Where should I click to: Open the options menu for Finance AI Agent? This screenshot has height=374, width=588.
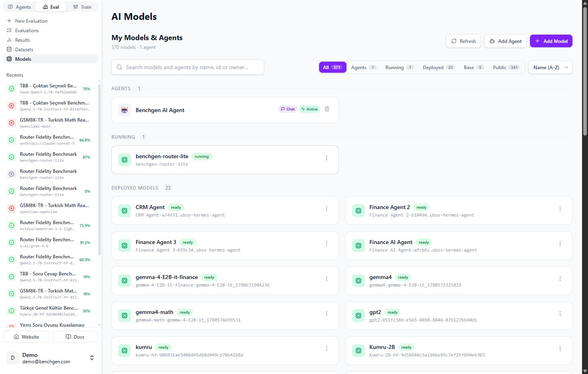point(560,244)
